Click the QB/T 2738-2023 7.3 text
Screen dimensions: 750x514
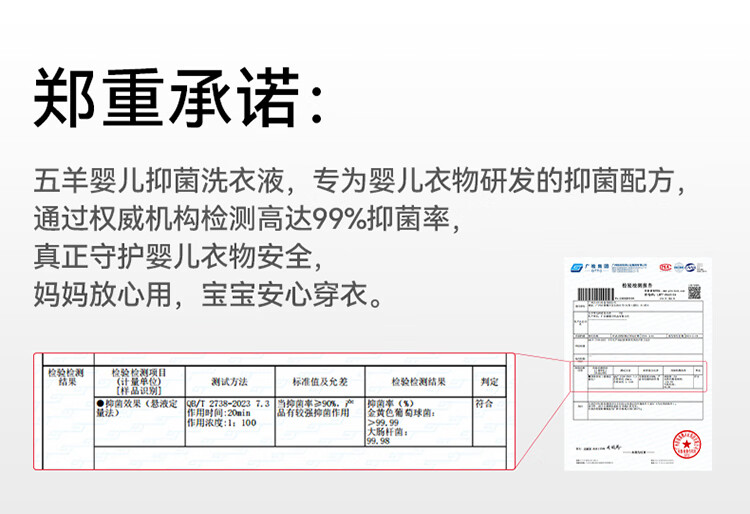tap(228, 404)
